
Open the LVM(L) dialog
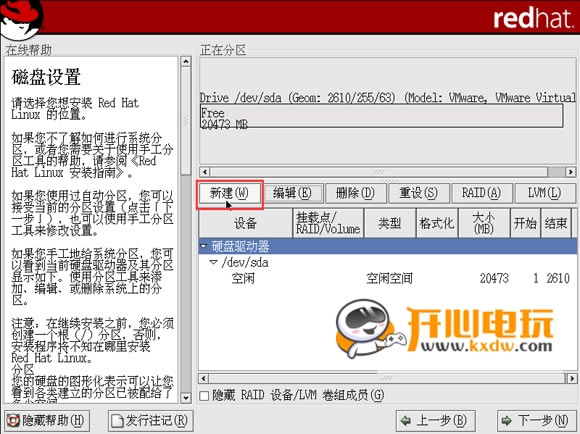coord(545,193)
